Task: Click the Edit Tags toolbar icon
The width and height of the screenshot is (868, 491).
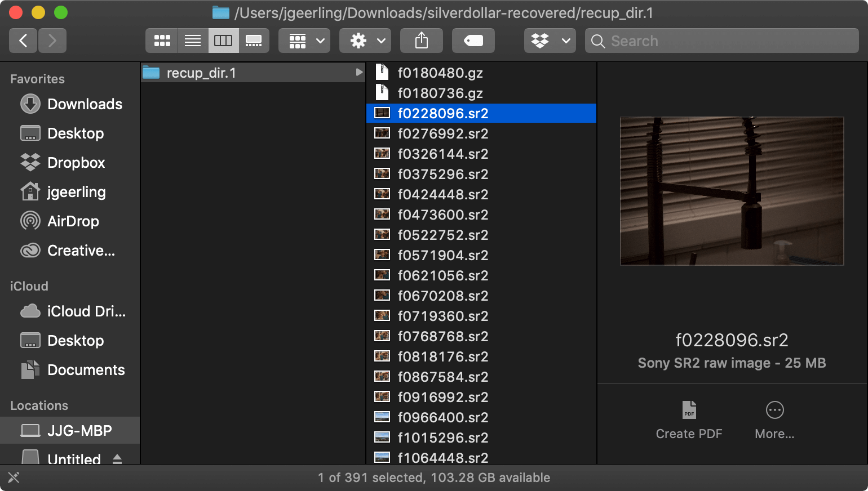Action: click(473, 41)
